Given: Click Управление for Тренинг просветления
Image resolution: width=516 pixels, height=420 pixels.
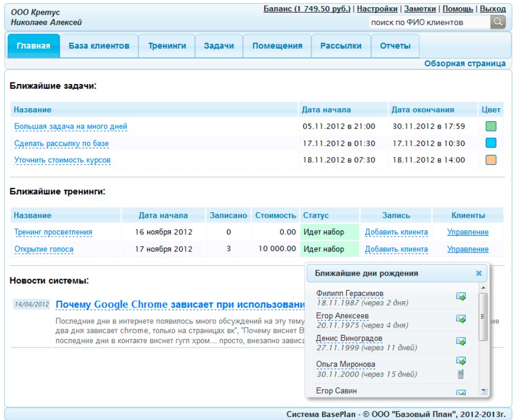Looking at the screenshot, I should (x=468, y=232).
